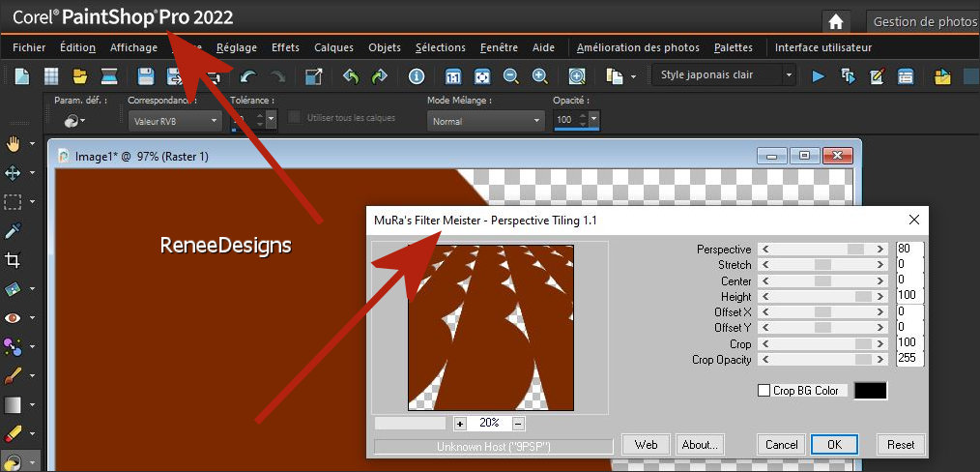Click the New image icon
The height and width of the screenshot is (472, 980).
(x=22, y=76)
